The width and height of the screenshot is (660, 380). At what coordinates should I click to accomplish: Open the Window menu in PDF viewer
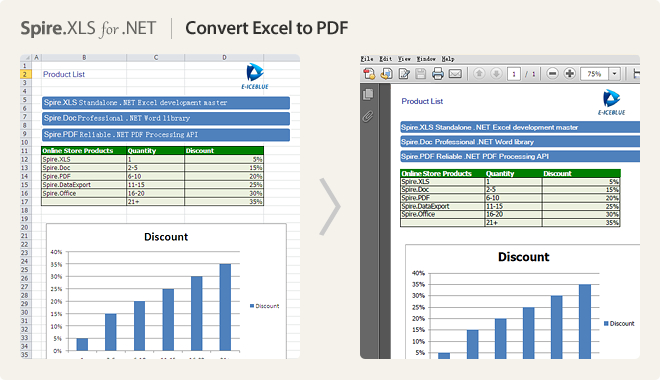426,59
